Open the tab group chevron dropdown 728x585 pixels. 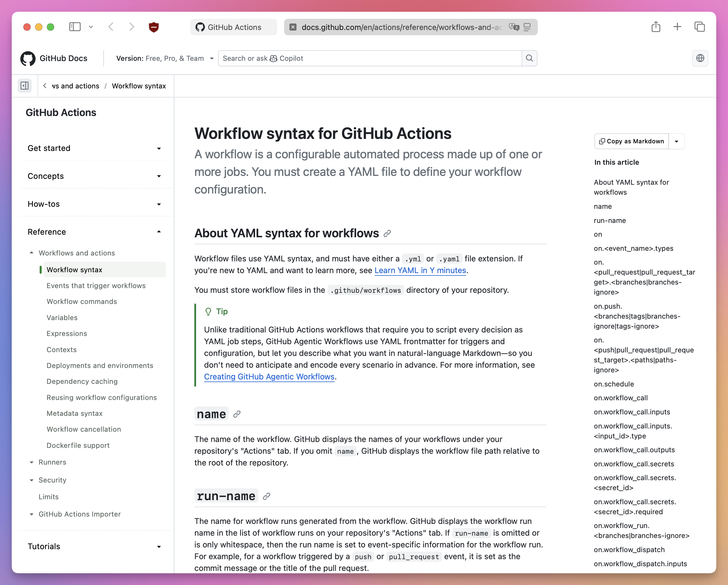coord(91,27)
